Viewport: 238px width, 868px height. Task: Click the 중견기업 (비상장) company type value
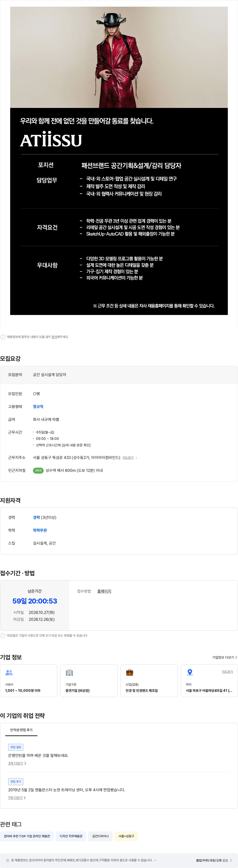click(x=77, y=690)
